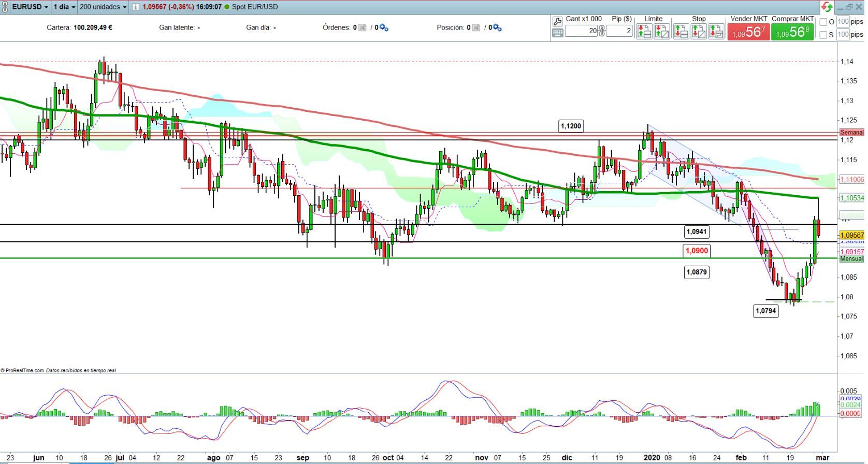
Task: Open the EURUSD instrument dropdown
Action: 30,7
